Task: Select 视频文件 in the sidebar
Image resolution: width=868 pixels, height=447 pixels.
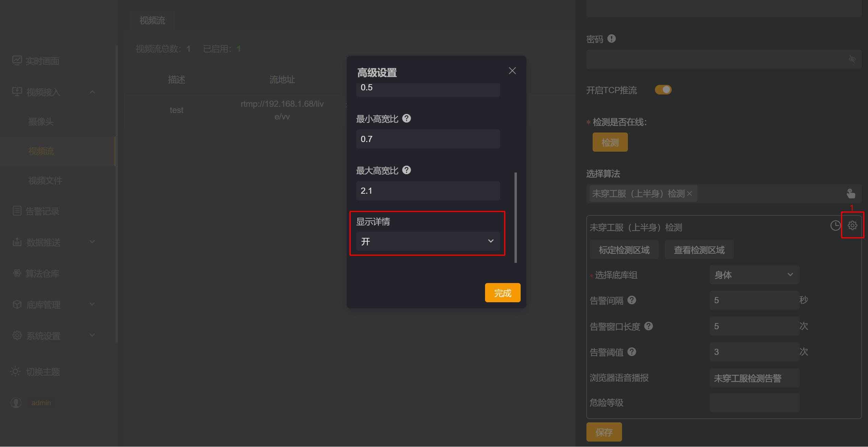Action: tap(45, 180)
